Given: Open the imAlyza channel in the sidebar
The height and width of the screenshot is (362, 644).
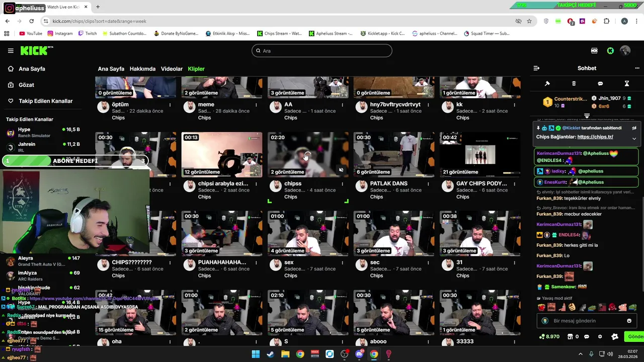Looking at the screenshot, I should click(x=43, y=276).
